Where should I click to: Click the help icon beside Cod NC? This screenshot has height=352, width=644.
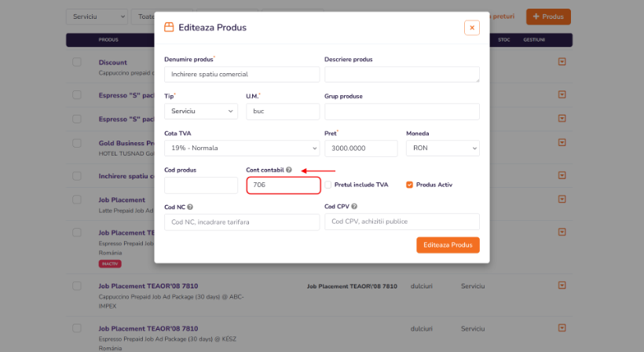tap(191, 207)
